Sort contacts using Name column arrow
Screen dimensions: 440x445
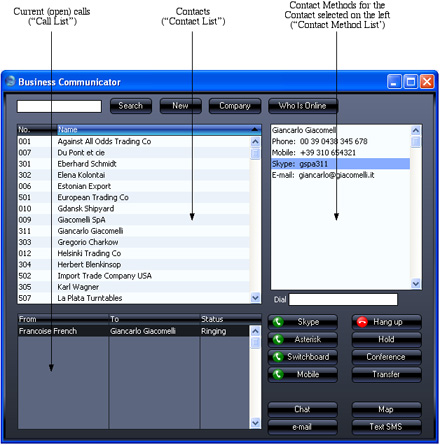[255, 129]
